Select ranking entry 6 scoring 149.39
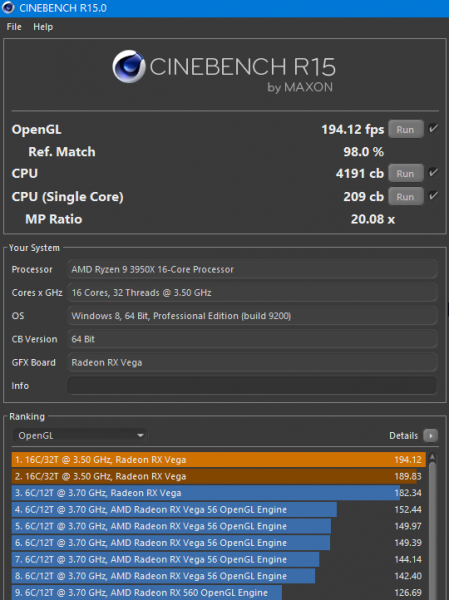Screen dimensions: 449x600 (219, 543)
